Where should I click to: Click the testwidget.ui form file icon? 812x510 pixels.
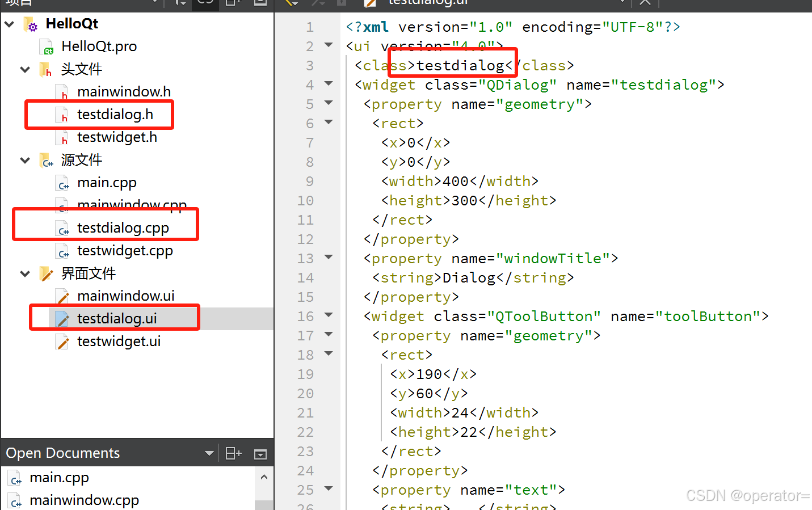62,342
